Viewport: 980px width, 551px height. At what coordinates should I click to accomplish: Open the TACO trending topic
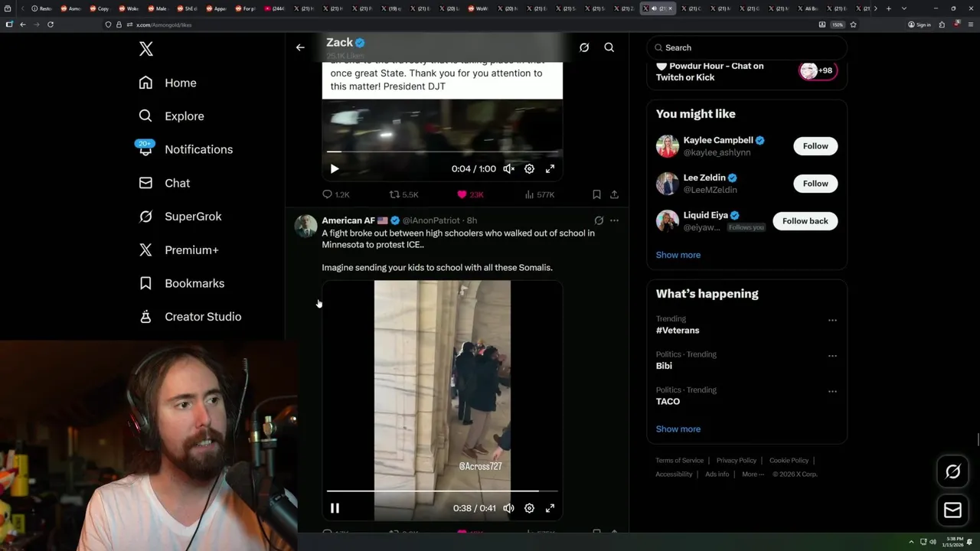tap(668, 401)
